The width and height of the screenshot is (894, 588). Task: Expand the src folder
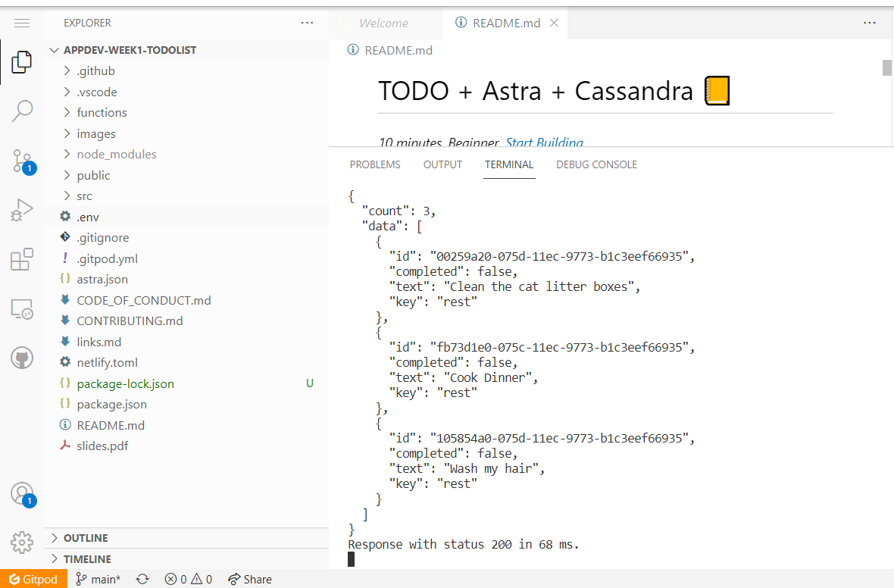click(187, 195)
